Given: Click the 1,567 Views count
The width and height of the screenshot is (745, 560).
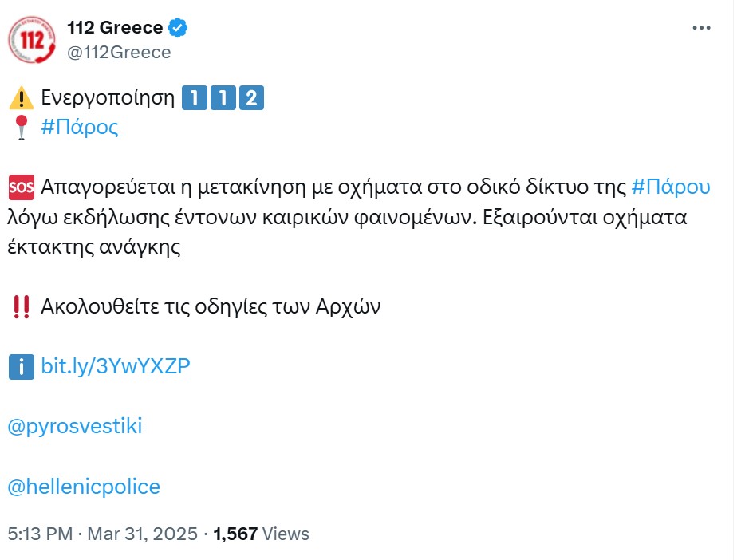Looking at the screenshot, I should 262,534.
